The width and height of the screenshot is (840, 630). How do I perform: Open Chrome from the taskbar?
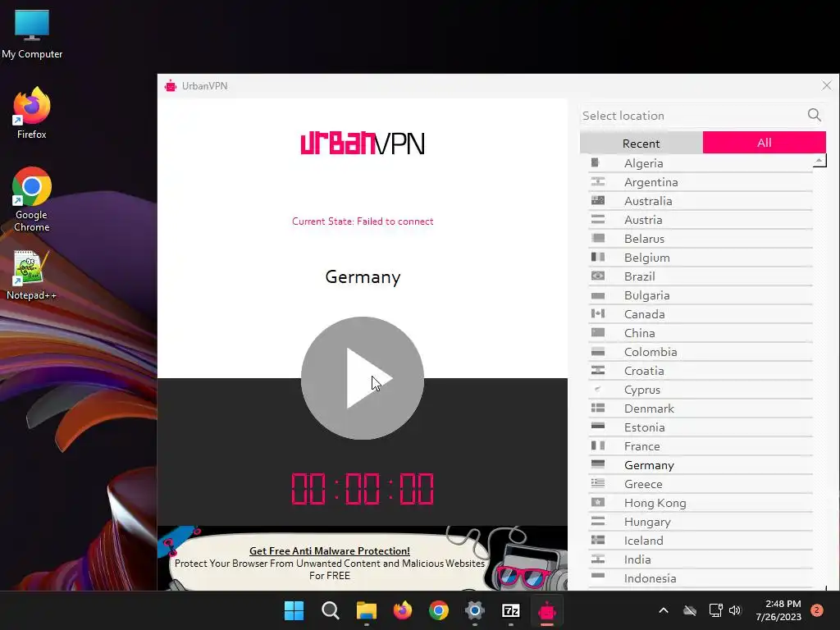tap(438, 610)
